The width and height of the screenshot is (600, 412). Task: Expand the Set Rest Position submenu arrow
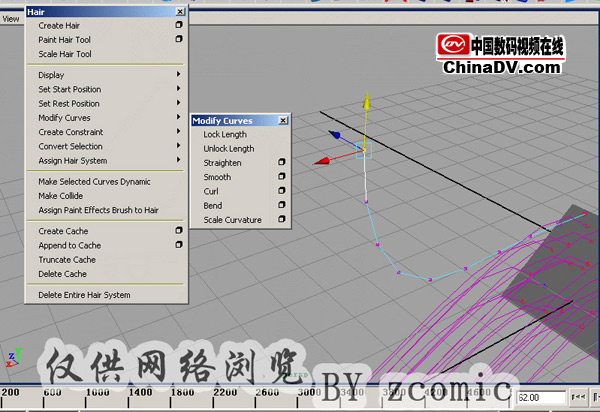(178, 103)
